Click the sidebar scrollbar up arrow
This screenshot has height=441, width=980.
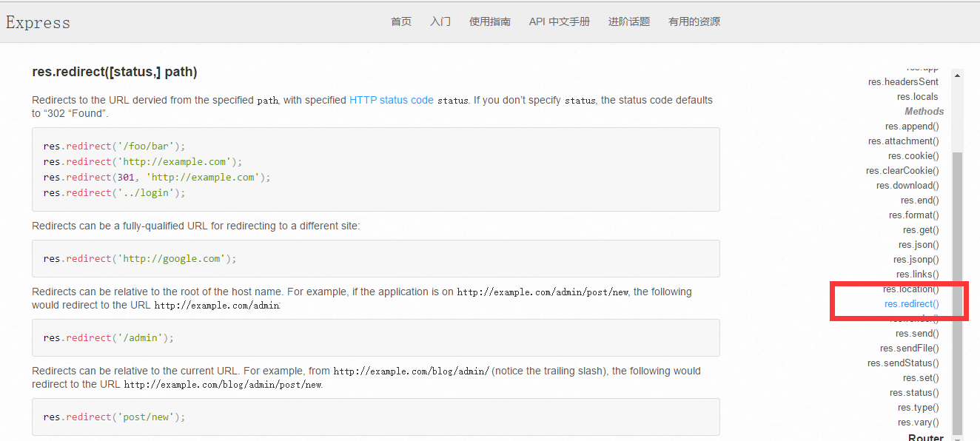tap(958, 75)
